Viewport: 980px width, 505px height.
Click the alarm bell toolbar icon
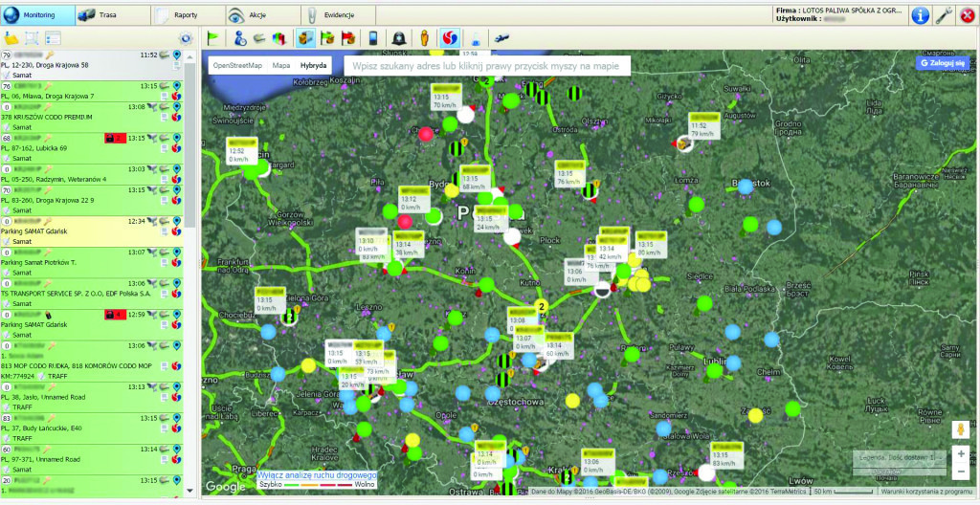(399, 38)
